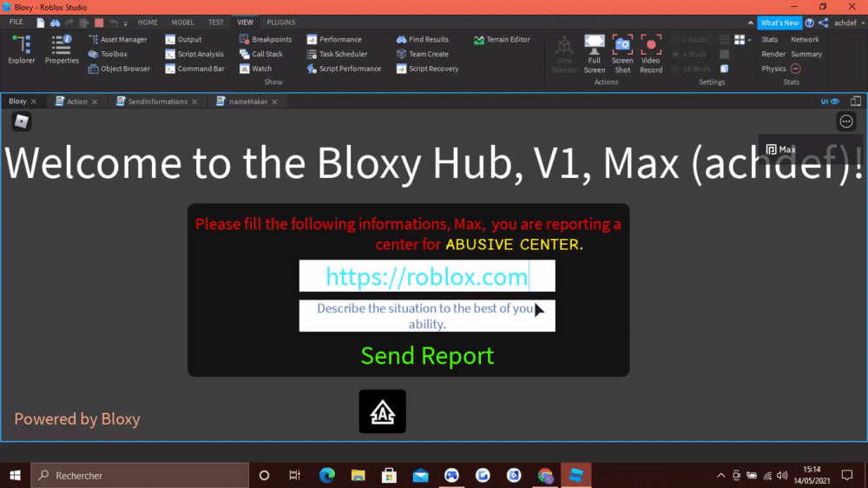Toggle the UI visibility eye icon
Image resolution: width=868 pixels, height=488 pixels.
pos(830,102)
